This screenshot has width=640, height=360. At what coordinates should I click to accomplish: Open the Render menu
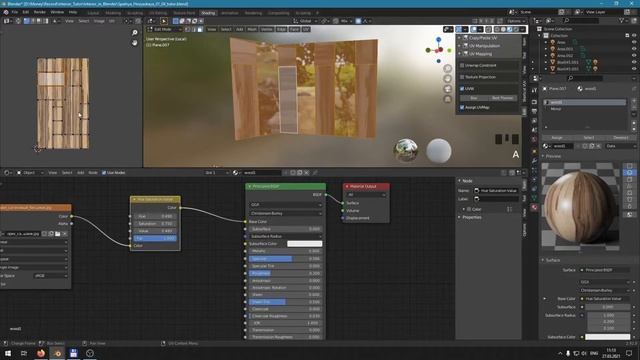[x=40, y=12]
